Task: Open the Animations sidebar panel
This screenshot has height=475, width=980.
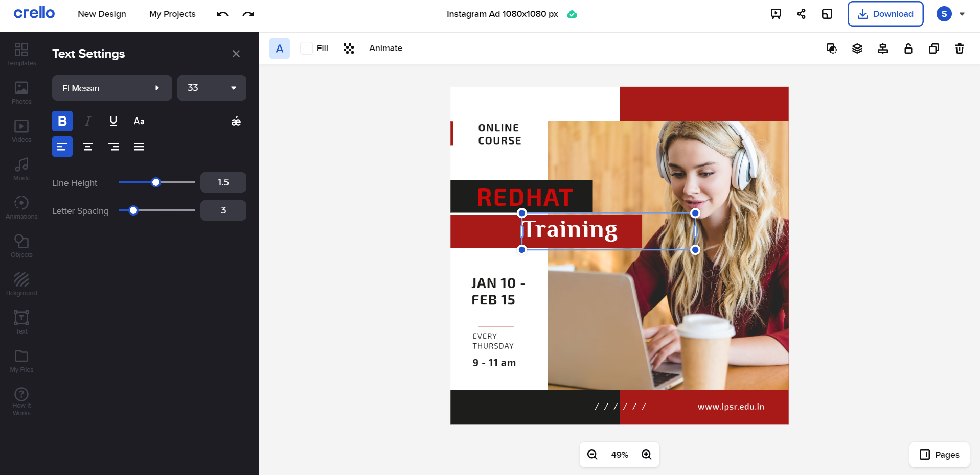Action: tap(21, 207)
